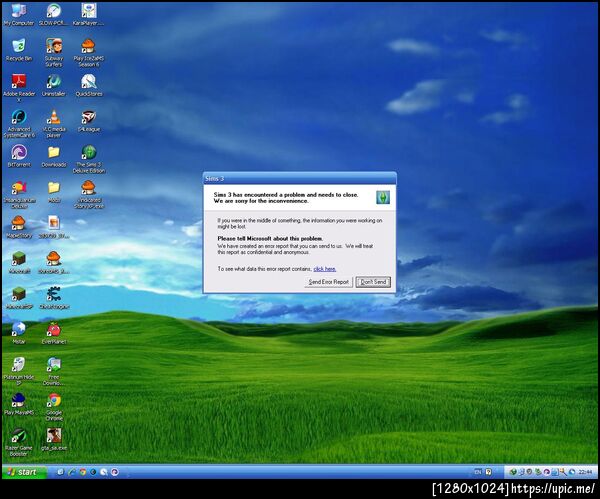
Task: Click the Sims 3 plumbob icon in dialog
Action: (x=383, y=197)
